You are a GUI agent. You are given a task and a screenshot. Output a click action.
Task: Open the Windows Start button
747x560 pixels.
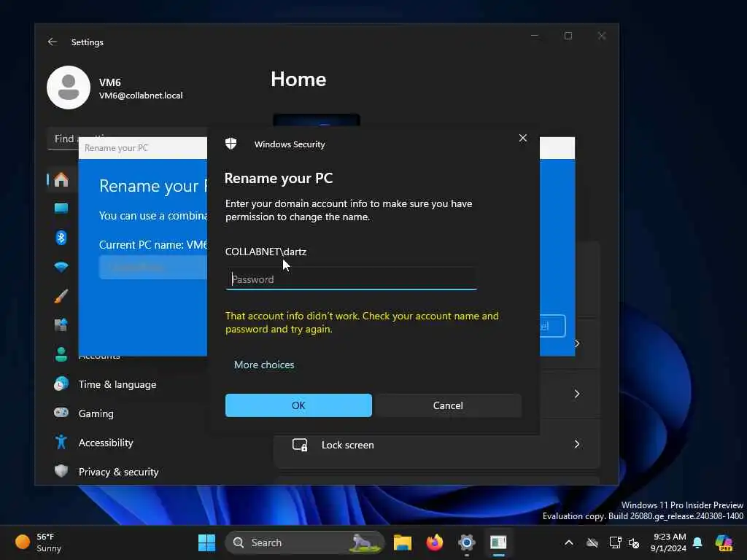(206, 542)
